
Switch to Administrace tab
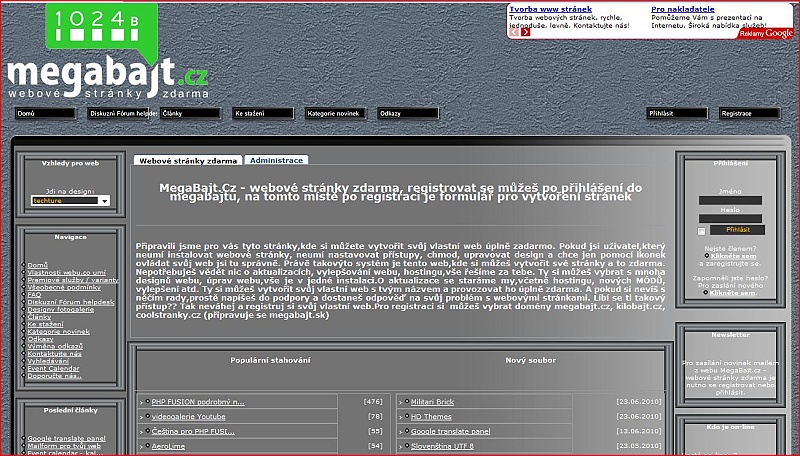point(277,160)
